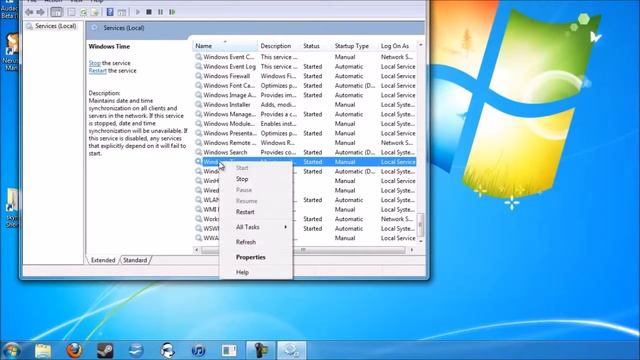
Task: Click the horizontal scrollbar thumb
Action: tap(303, 250)
